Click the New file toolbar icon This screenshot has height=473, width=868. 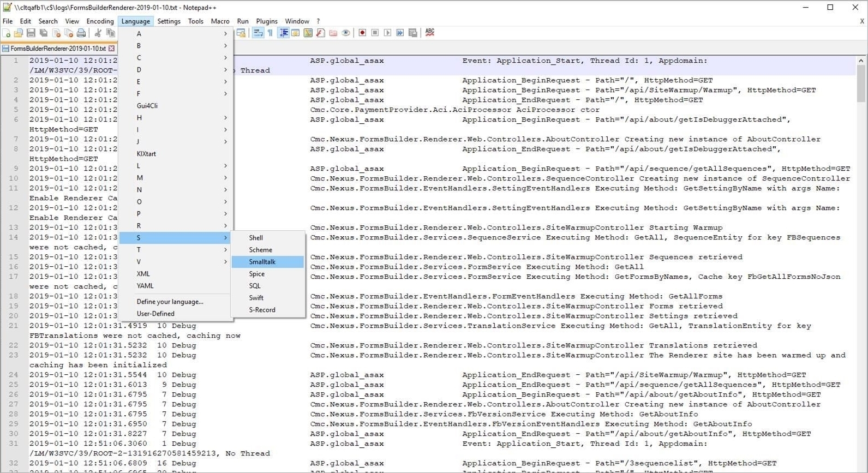[6, 33]
